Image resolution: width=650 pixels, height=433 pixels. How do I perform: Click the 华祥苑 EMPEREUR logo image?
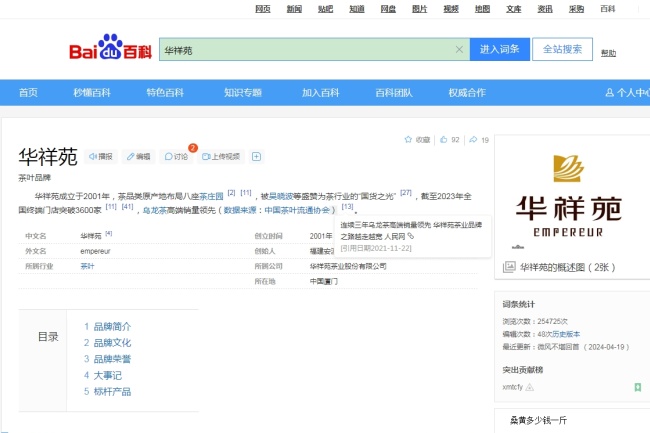coord(568,196)
